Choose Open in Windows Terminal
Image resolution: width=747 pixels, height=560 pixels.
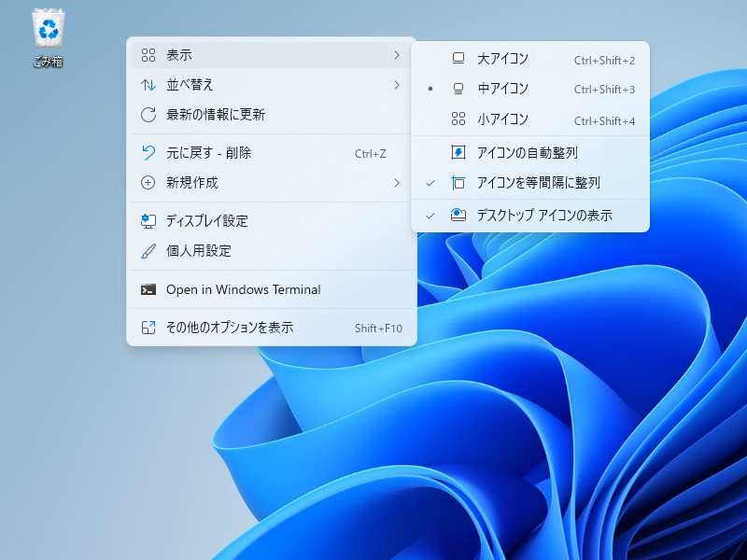coord(271,289)
